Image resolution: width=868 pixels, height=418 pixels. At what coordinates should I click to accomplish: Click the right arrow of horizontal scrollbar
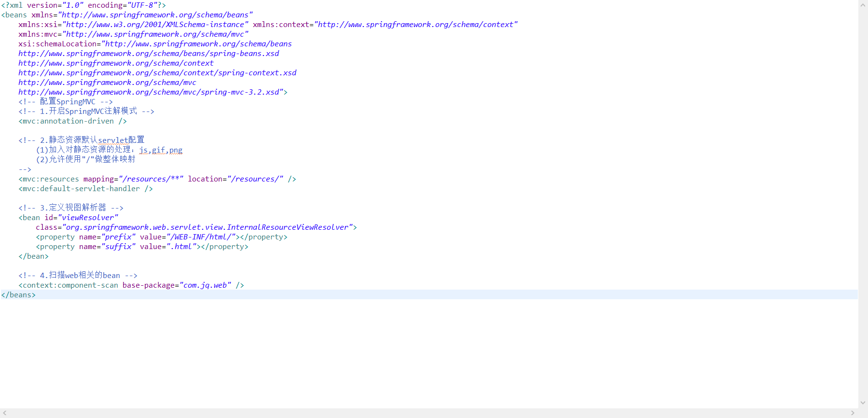tap(853, 413)
